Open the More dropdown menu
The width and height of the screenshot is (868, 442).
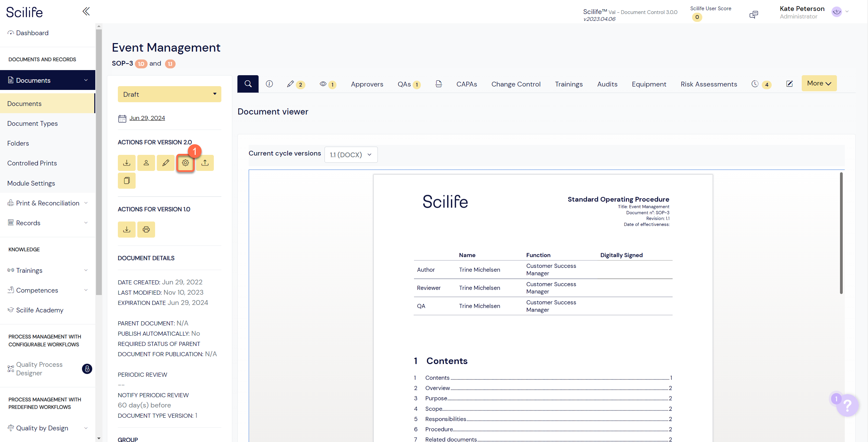pos(819,83)
